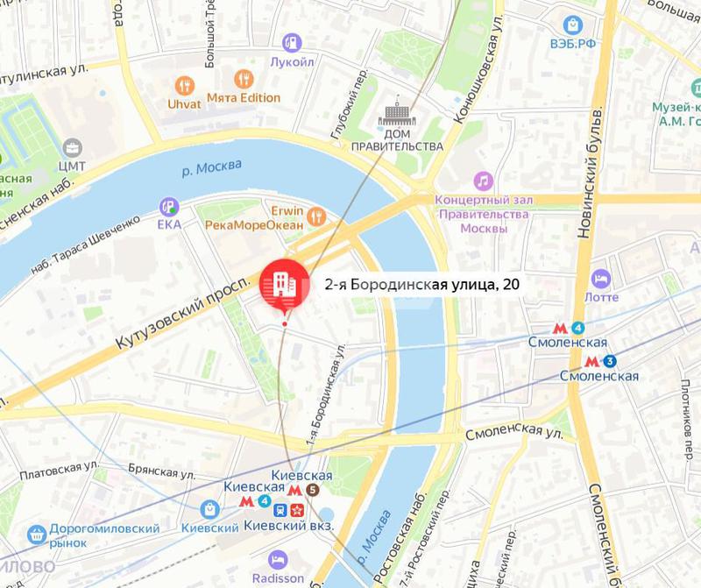Open the Киевский shopping mall icon
The height and width of the screenshot is (588, 701).
point(209,510)
